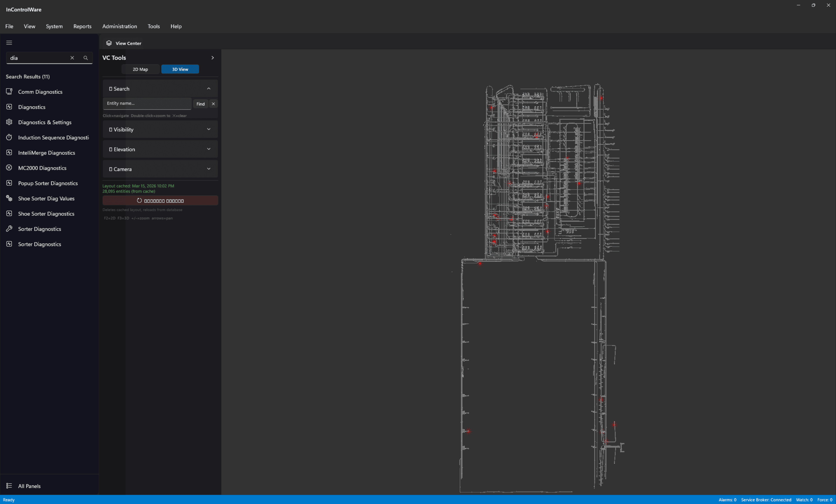
Task: Open the Help menu
Action: tap(176, 26)
